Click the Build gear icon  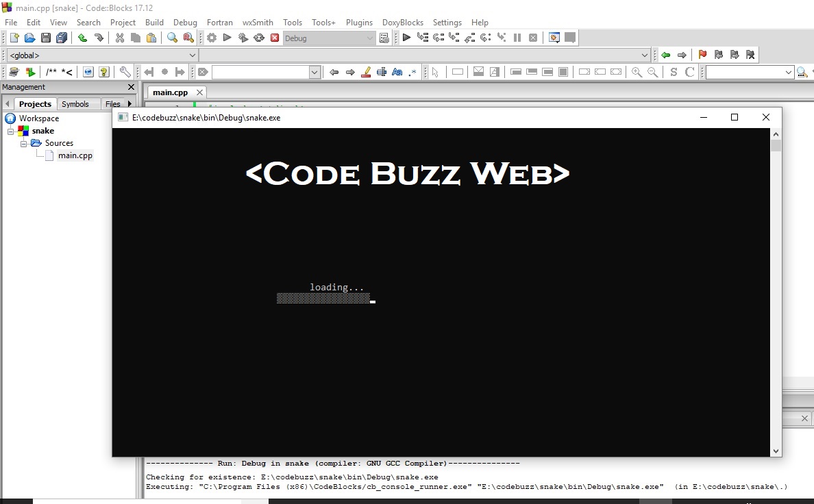coord(212,38)
